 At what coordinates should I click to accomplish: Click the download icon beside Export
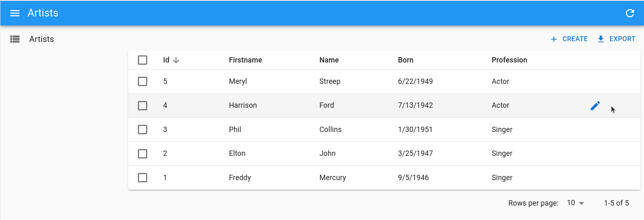tap(601, 39)
